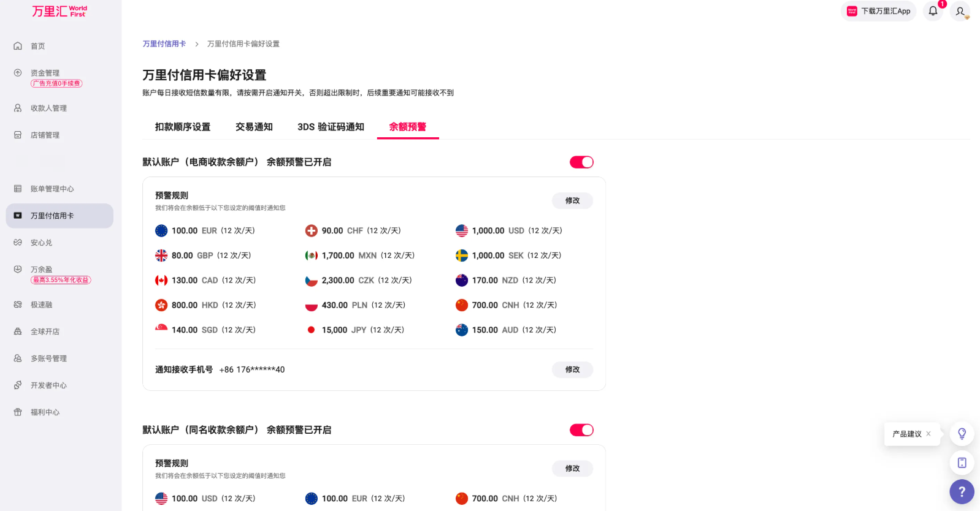Click the 万里付信用卡 breadcrumb link

click(x=164, y=44)
